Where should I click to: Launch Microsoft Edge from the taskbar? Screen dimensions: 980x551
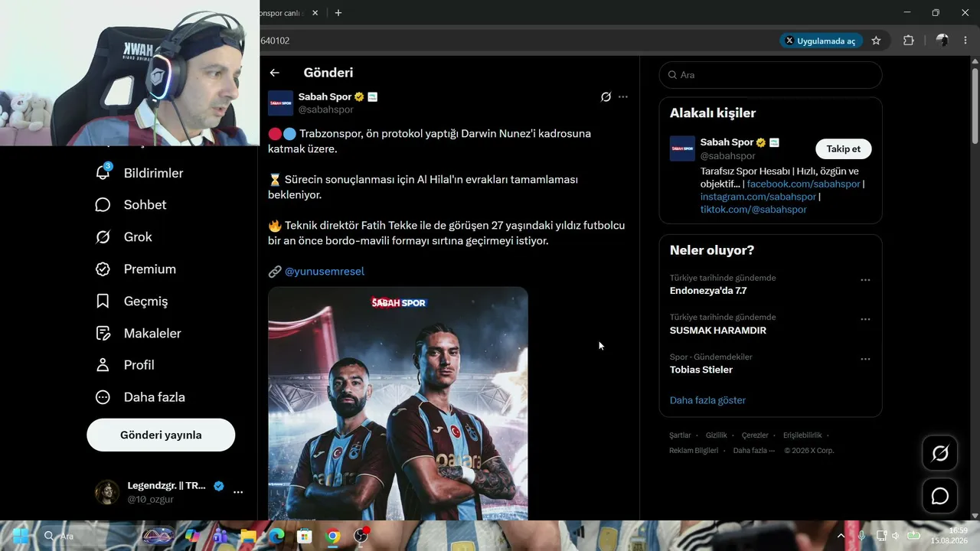276,536
